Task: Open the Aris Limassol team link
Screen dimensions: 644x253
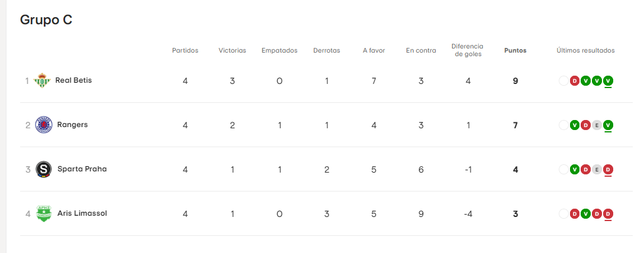Action: pyautogui.click(x=82, y=213)
